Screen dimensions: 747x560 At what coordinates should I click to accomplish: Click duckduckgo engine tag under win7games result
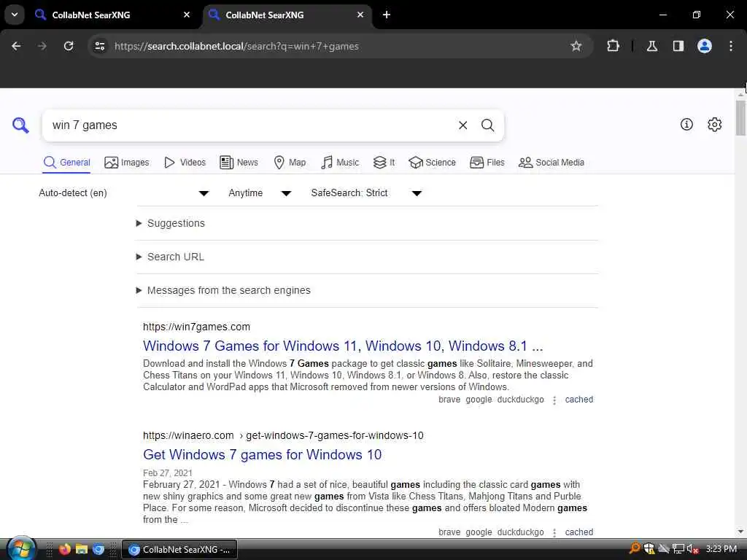(520, 400)
